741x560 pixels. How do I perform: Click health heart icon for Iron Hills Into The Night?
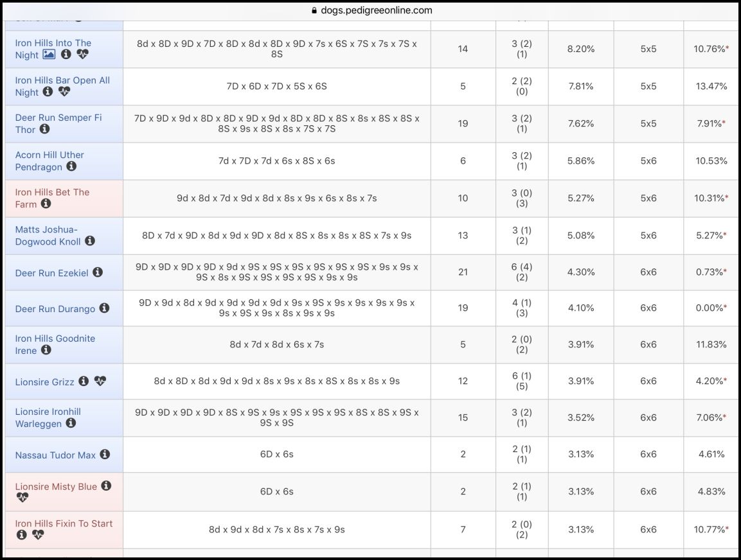[x=83, y=55]
